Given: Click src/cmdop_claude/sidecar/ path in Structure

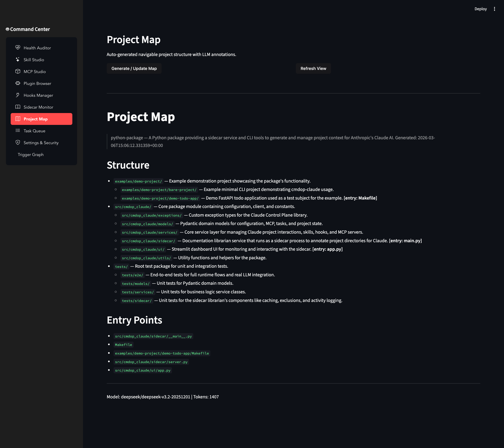Looking at the screenshot, I should pos(148,241).
